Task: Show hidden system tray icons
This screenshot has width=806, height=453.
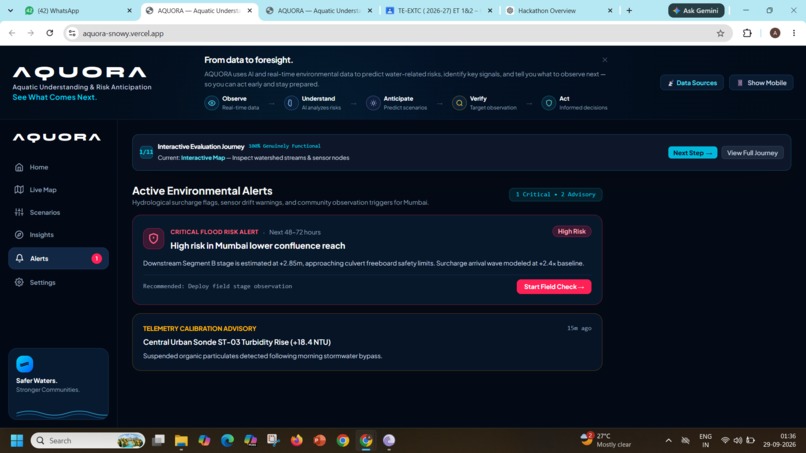Action: tap(668, 441)
